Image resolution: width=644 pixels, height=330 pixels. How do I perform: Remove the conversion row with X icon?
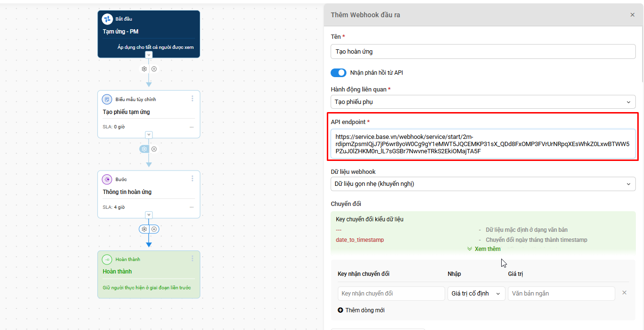[624, 293]
